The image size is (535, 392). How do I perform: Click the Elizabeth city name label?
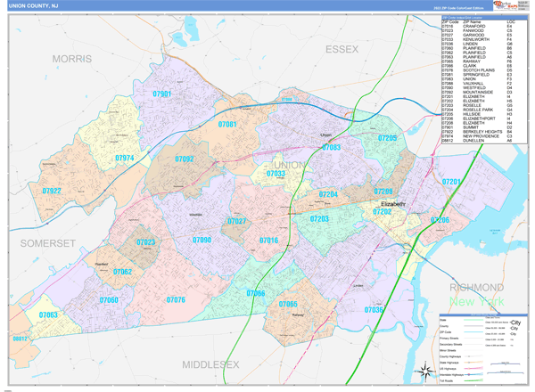[x=388, y=203]
